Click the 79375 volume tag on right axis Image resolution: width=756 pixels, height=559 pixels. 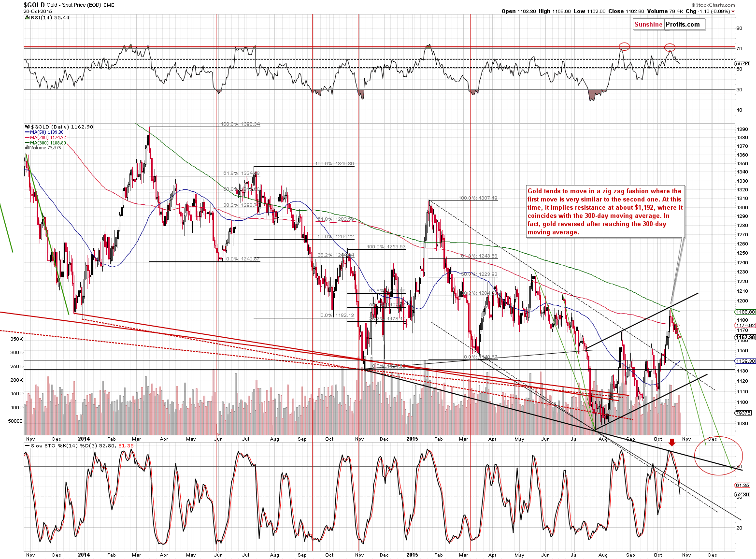[743, 413]
